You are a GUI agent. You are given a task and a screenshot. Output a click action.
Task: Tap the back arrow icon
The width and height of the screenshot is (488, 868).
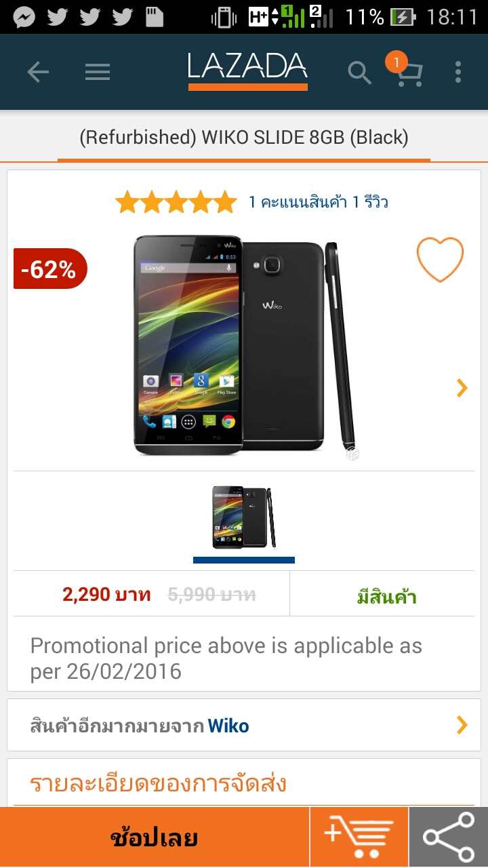38,72
